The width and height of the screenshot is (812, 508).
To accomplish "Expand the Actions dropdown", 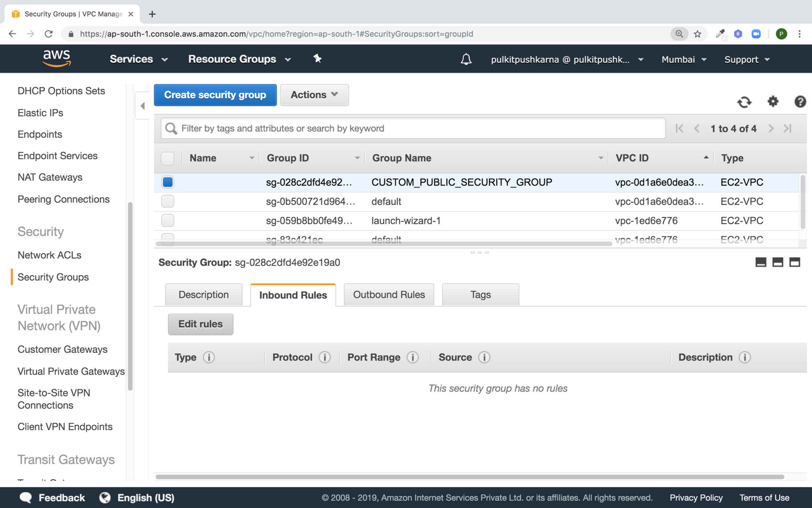I will coord(314,95).
